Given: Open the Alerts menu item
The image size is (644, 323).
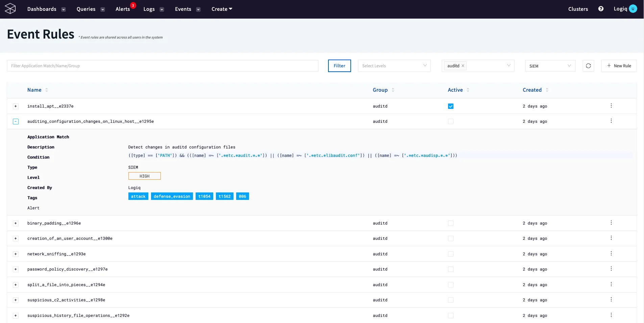Looking at the screenshot, I should [x=123, y=9].
